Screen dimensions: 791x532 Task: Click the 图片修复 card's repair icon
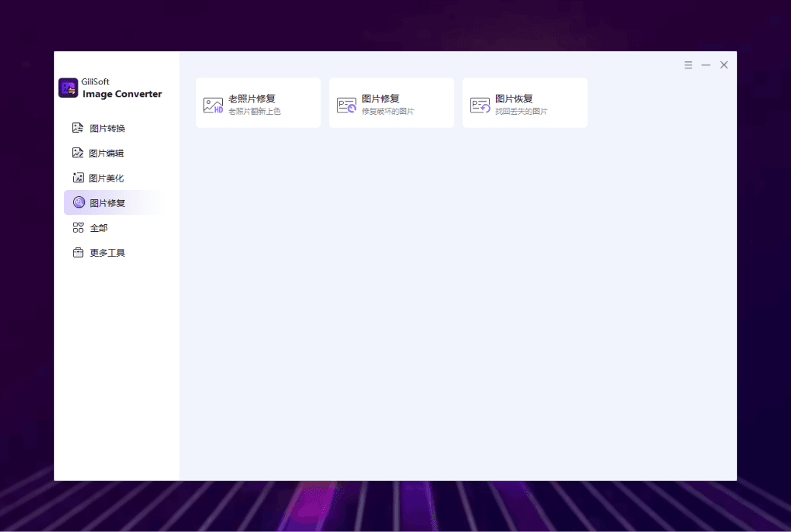click(346, 105)
